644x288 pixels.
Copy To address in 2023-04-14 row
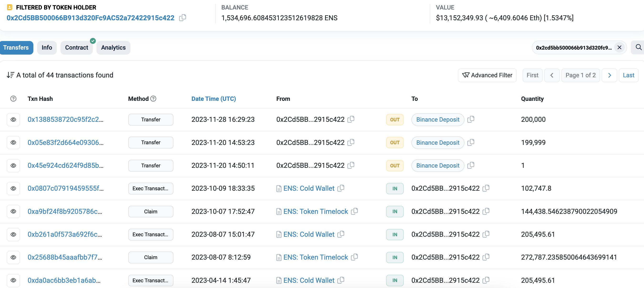[x=486, y=280]
